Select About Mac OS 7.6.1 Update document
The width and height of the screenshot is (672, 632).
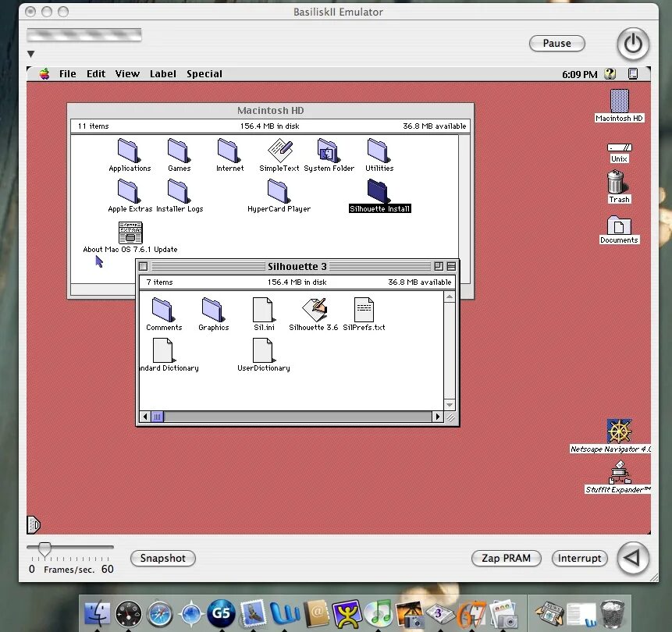coord(130,233)
